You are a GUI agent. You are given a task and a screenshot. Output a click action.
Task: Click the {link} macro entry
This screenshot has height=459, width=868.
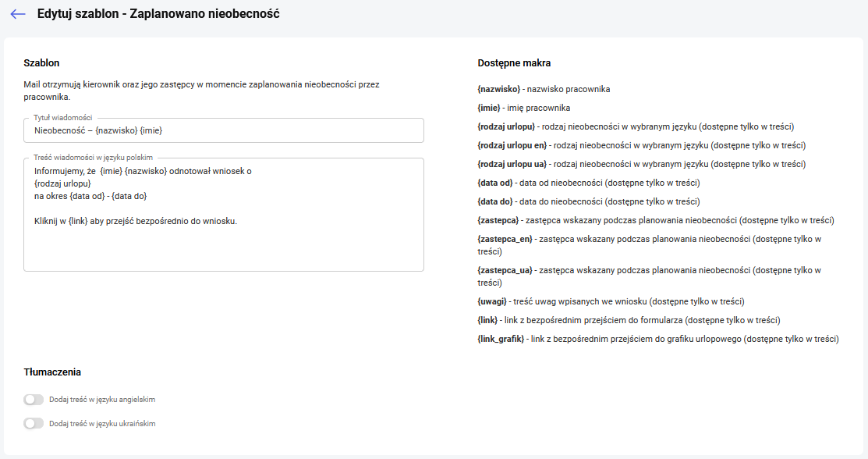(487, 320)
